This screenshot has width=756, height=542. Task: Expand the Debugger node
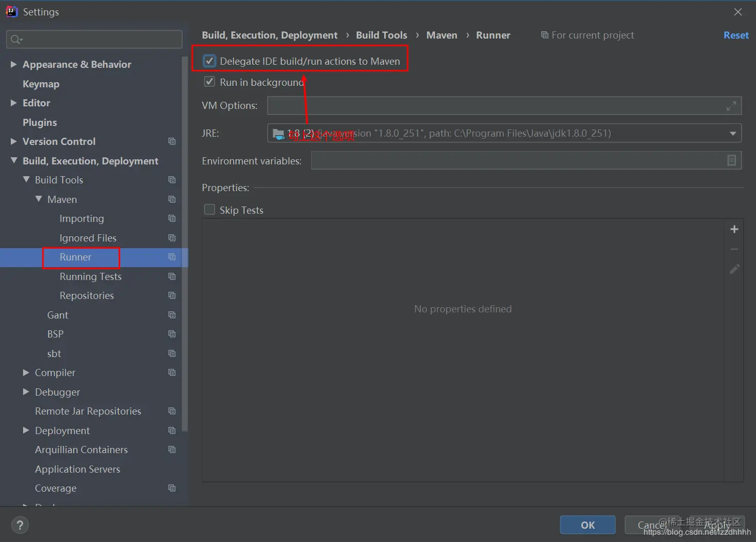pos(26,392)
